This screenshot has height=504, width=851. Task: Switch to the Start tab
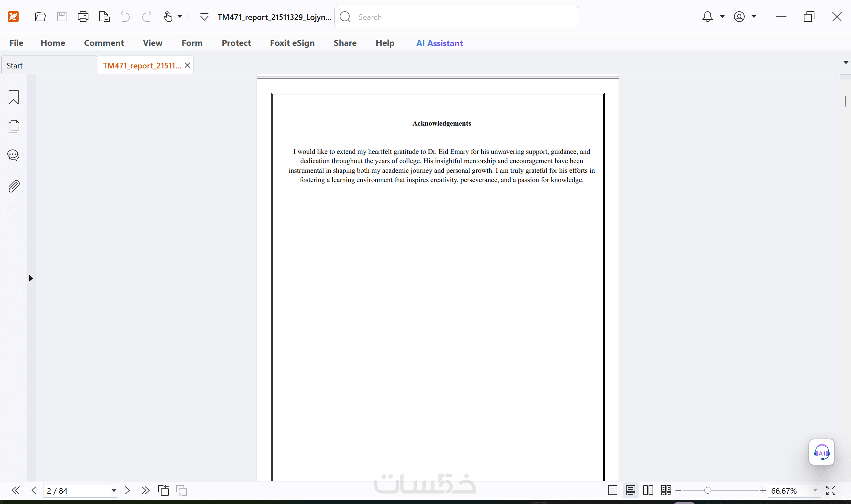(x=15, y=65)
